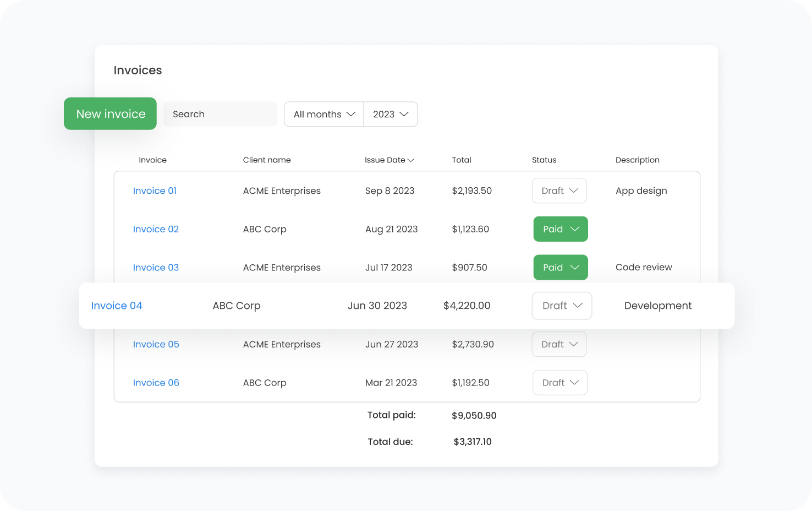Screen dimensions: 812x511
Task: Open the Invoice 02 link
Action: point(156,229)
